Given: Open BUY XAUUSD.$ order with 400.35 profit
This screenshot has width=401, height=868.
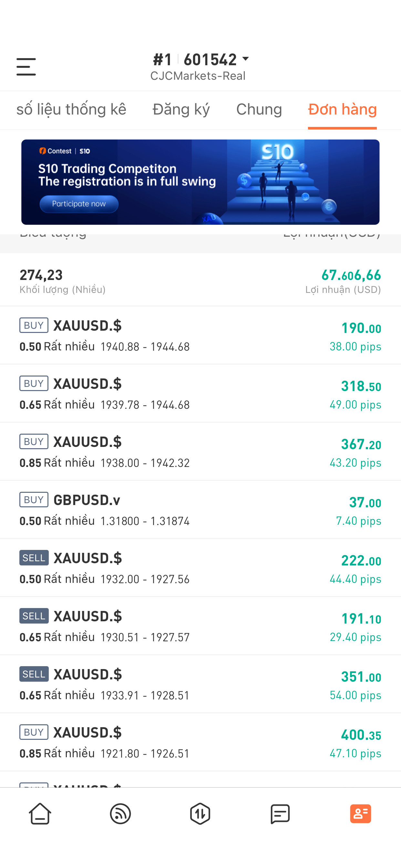Looking at the screenshot, I should pyautogui.click(x=200, y=742).
